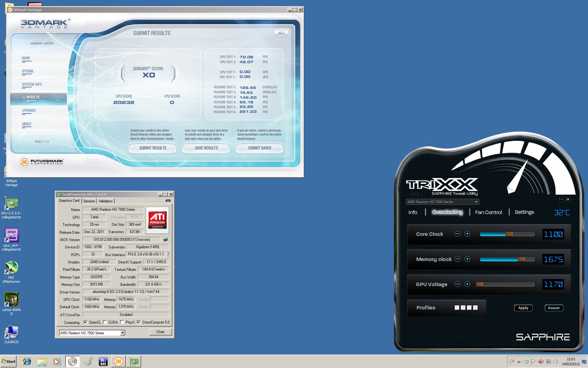Viewport: 588px width, 368px height.
Task: Click the TRIXX icon in system tray
Action: (511, 362)
